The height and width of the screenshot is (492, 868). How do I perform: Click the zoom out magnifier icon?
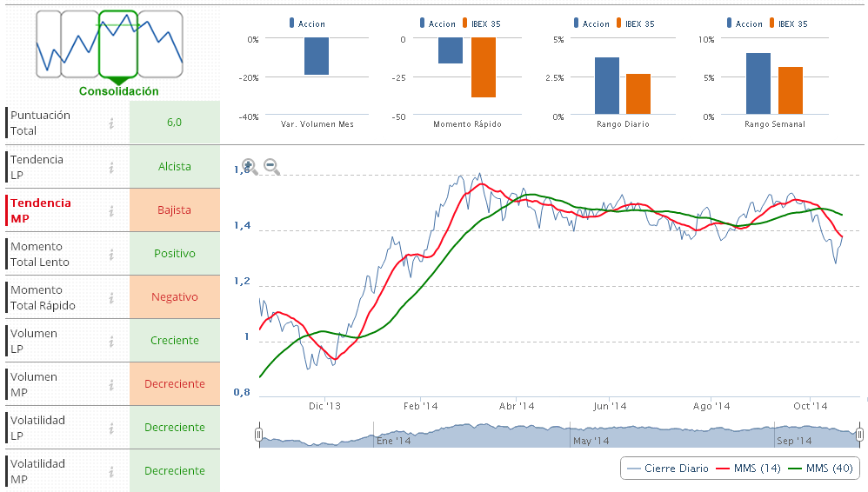pos(271,166)
